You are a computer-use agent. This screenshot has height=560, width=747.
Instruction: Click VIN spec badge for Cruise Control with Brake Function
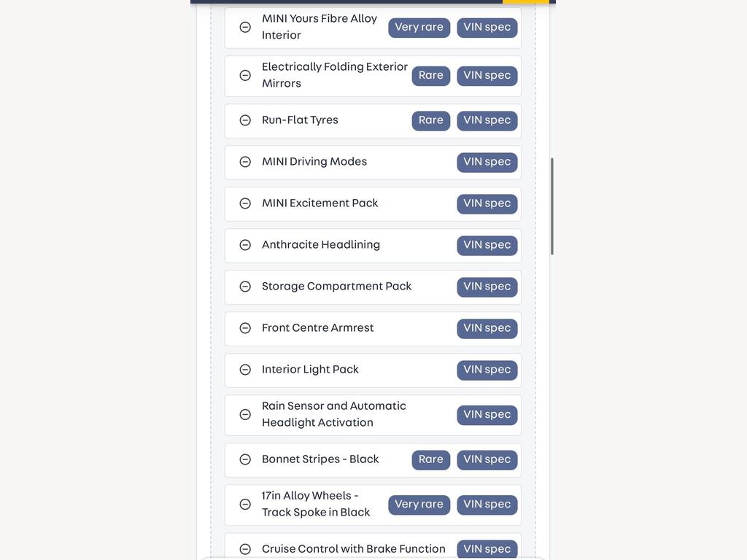(x=487, y=549)
